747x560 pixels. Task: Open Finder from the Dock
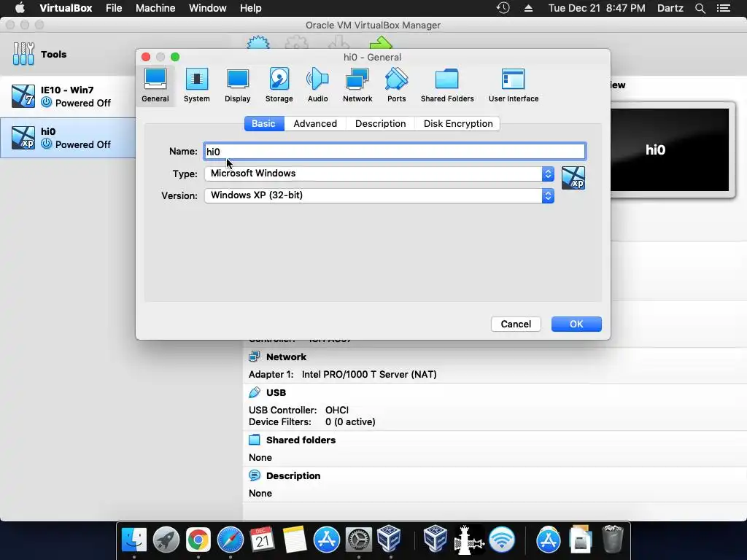pyautogui.click(x=134, y=540)
